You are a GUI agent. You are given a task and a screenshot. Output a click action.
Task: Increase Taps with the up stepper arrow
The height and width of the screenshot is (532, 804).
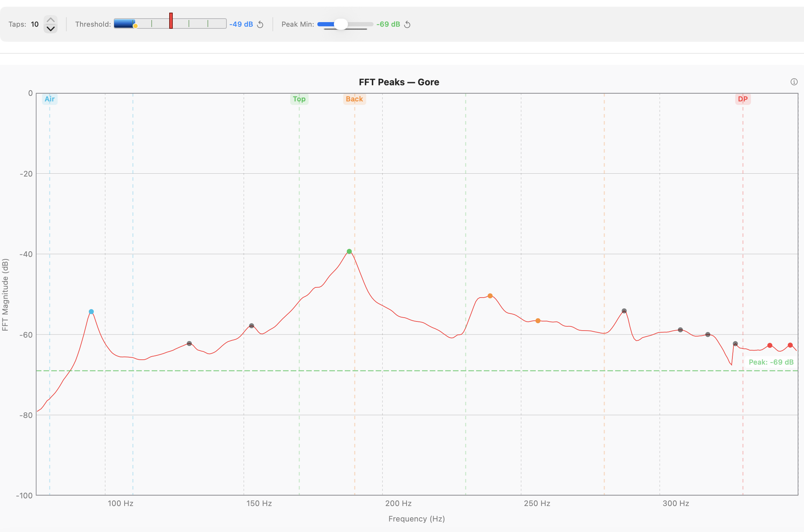51,20
